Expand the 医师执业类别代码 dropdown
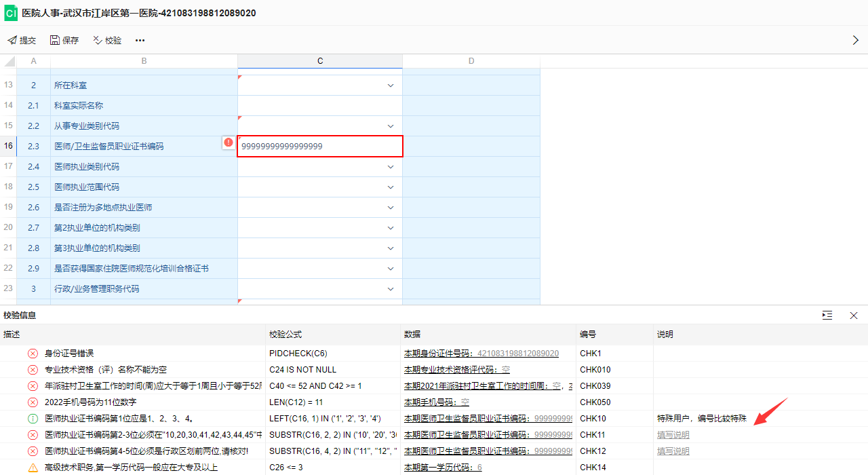 pos(391,167)
